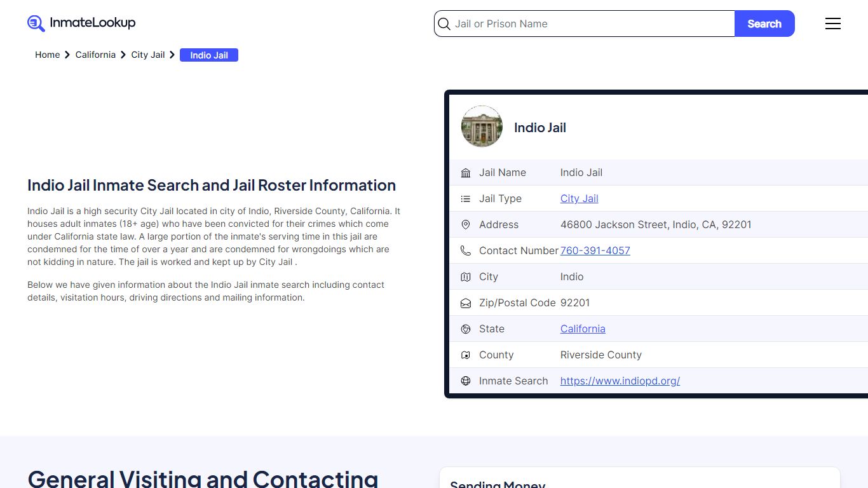This screenshot has width=868, height=488.
Task: Click paragraph starting 'Indio Jail is a high security'
Action: point(214,236)
